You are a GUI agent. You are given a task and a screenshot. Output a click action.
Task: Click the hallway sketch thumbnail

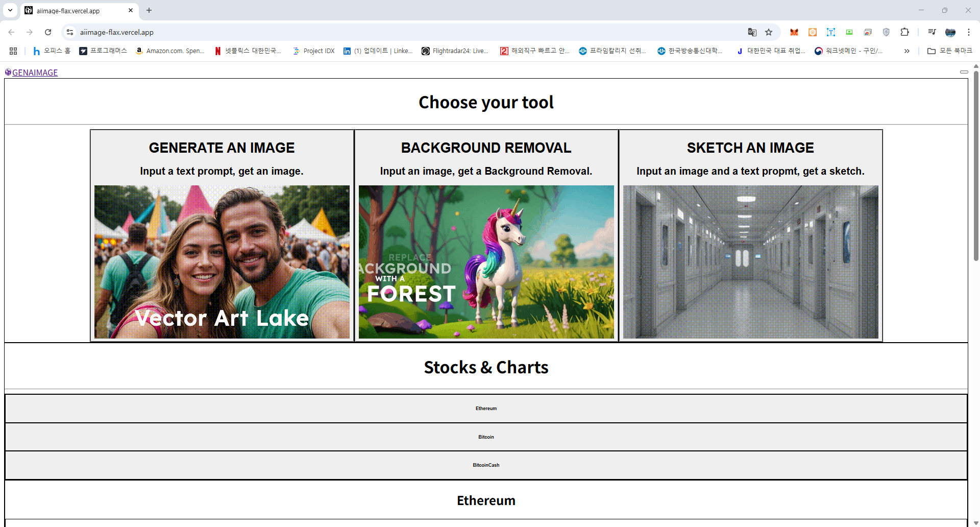coord(751,262)
